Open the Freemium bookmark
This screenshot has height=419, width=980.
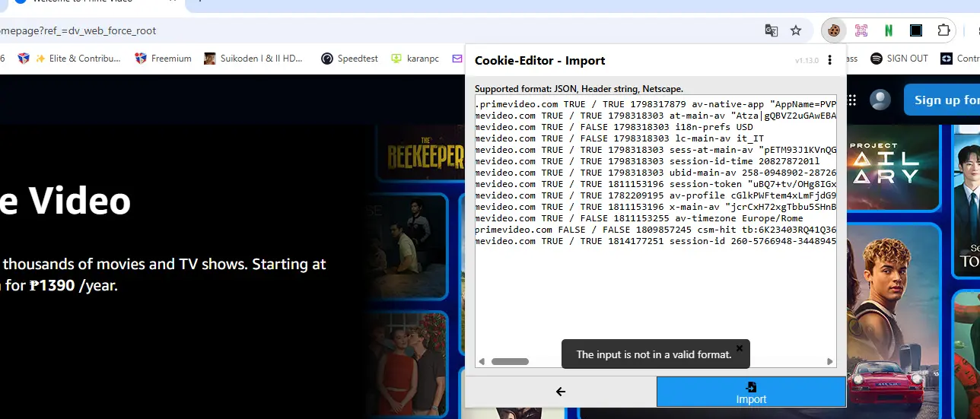(163, 59)
